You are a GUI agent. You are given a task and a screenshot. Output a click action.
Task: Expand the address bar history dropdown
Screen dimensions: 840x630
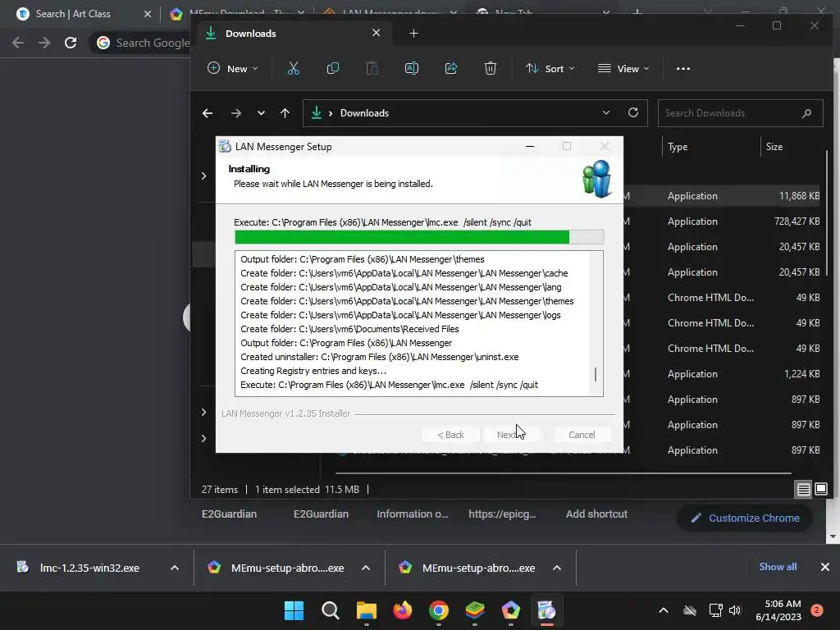click(x=606, y=112)
